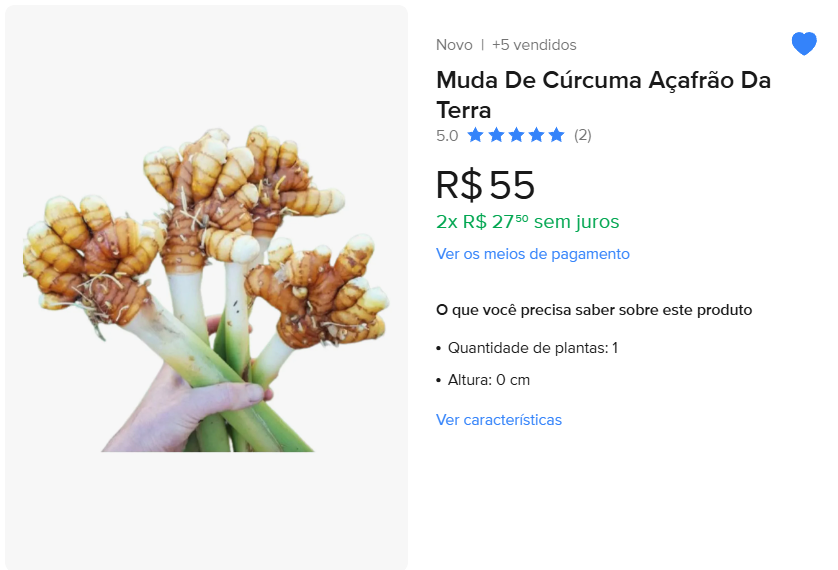Click the third rating star
Viewport: 838px width, 570px height.
(516, 135)
